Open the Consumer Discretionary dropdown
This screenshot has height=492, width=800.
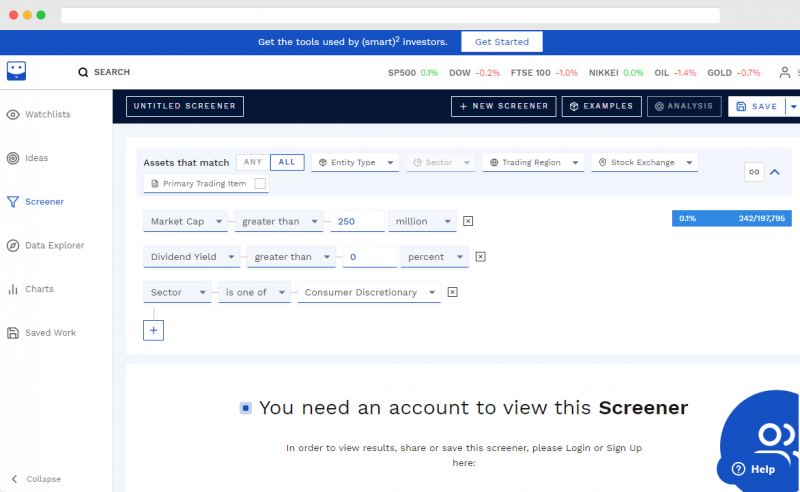369,292
